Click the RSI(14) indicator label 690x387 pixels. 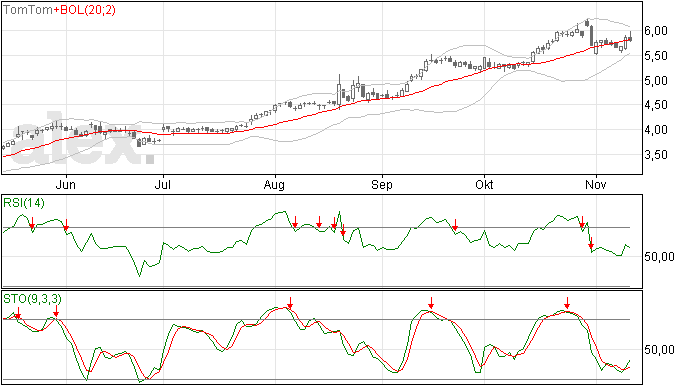[24, 203]
